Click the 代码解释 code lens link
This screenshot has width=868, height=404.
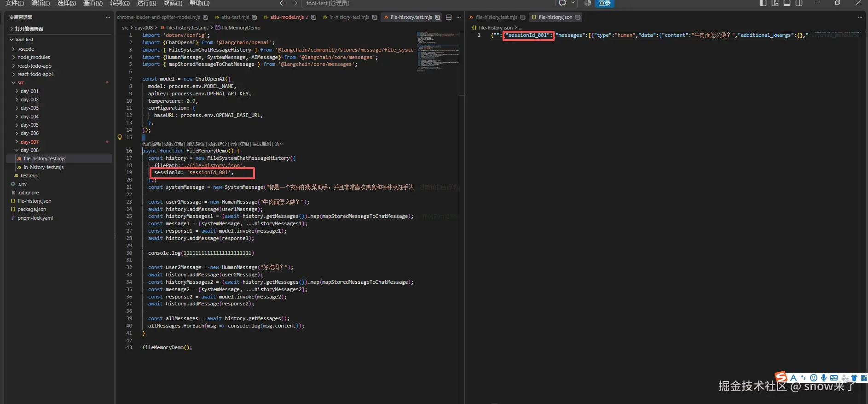[151, 144]
